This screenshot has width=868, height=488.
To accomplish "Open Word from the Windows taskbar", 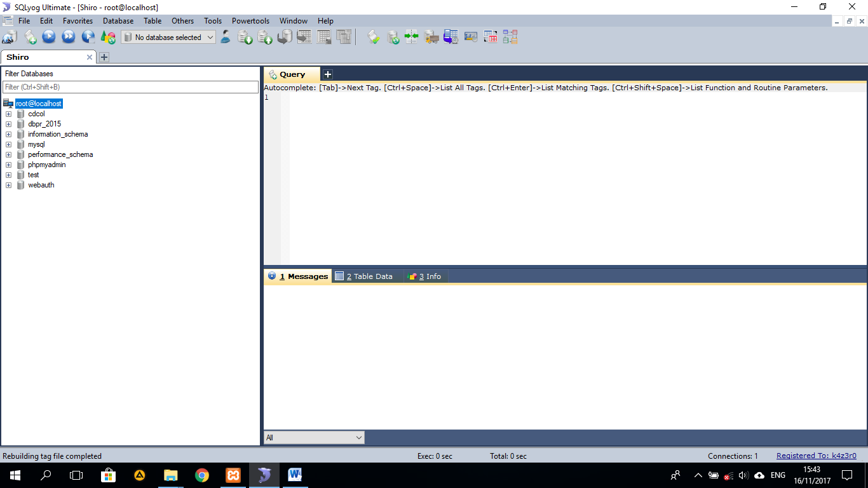I will point(295,475).
